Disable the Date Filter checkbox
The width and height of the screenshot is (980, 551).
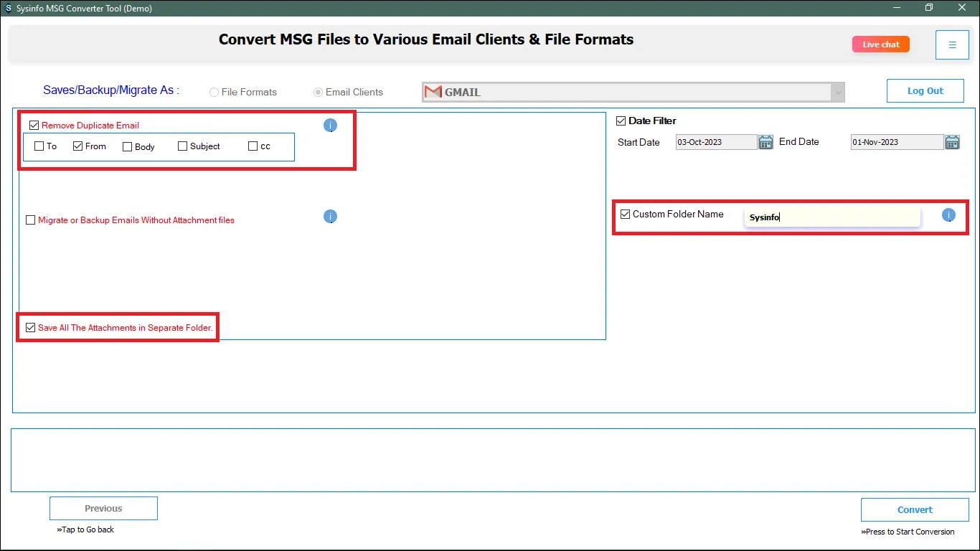coord(621,121)
